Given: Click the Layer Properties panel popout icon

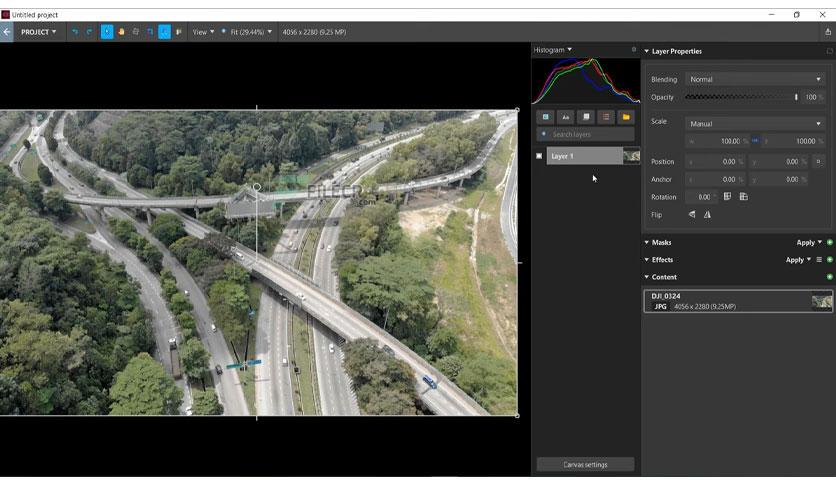Looking at the screenshot, I should (x=830, y=51).
